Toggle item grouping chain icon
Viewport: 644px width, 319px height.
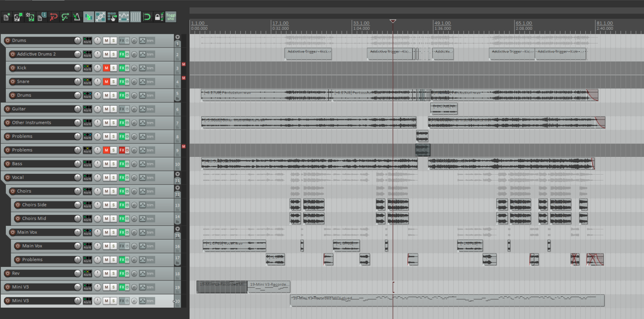[100, 17]
